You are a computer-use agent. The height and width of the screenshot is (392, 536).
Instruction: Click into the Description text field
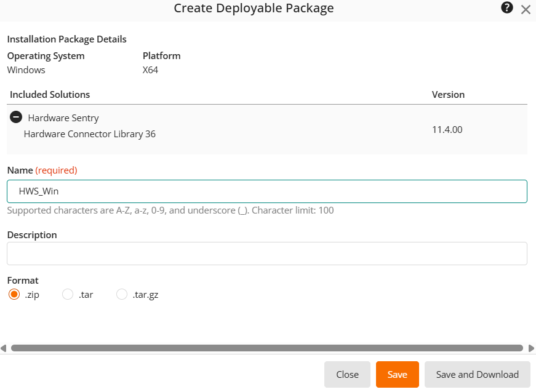266,254
